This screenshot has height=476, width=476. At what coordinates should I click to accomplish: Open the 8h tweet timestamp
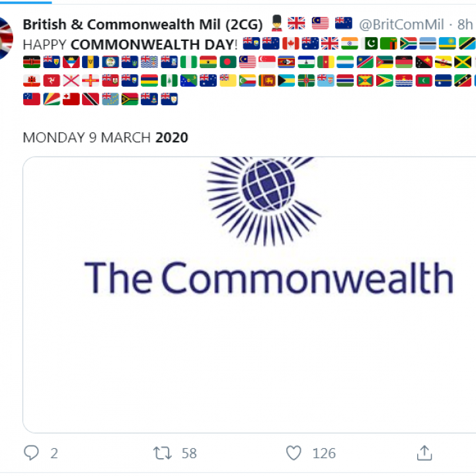coord(465,24)
